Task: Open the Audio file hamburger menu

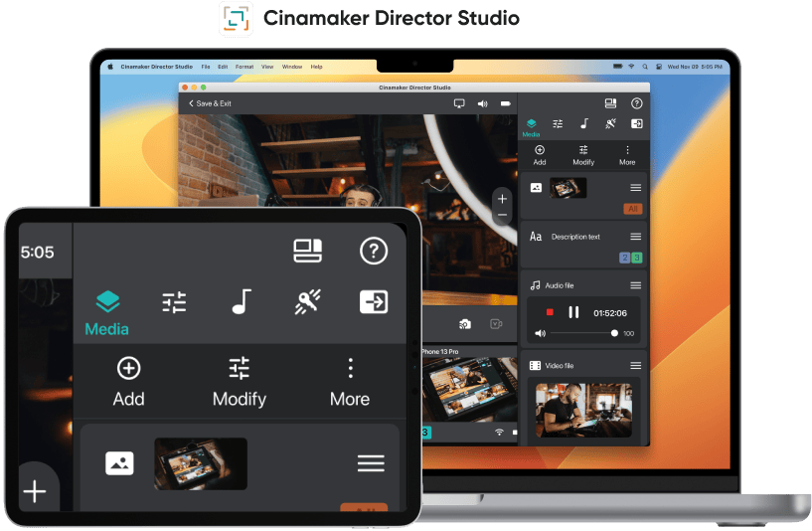Action: (x=636, y=285)
